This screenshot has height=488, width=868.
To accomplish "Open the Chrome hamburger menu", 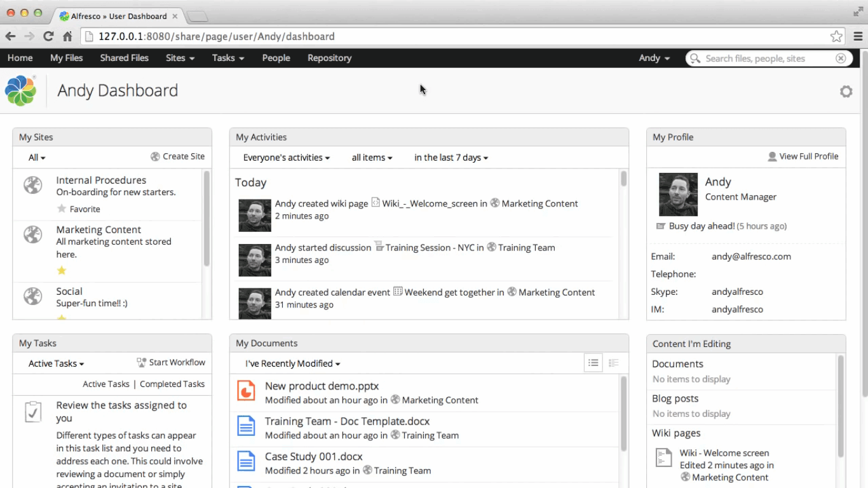I will click(858, 36).
